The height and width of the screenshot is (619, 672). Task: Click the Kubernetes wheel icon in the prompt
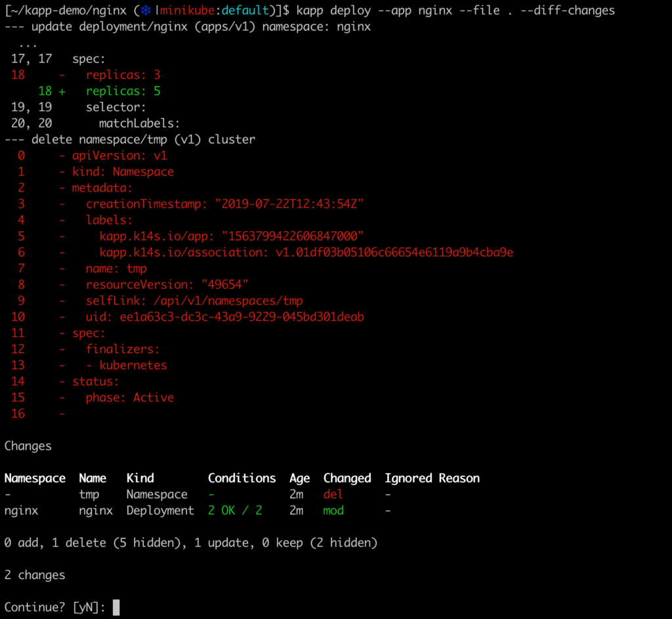coord(146,11)
